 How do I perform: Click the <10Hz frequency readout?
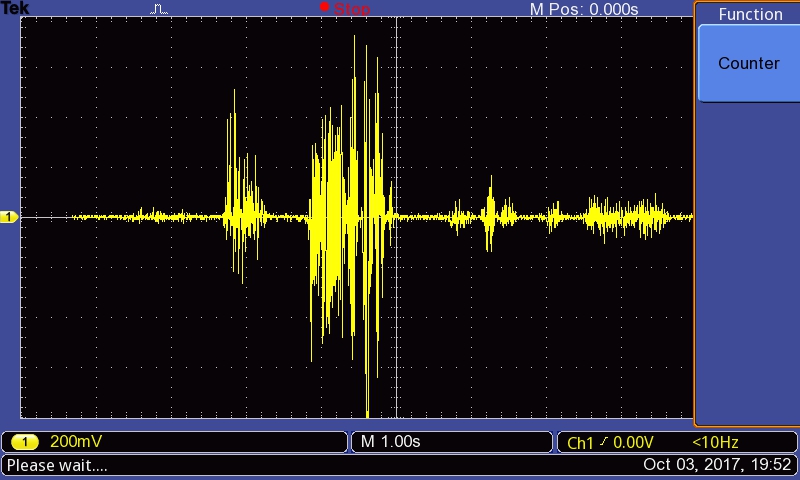pyautogui.click(x=715, y=442)
